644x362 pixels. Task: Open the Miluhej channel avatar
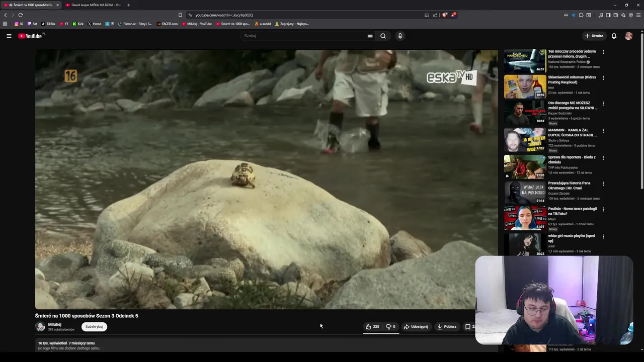40,327
